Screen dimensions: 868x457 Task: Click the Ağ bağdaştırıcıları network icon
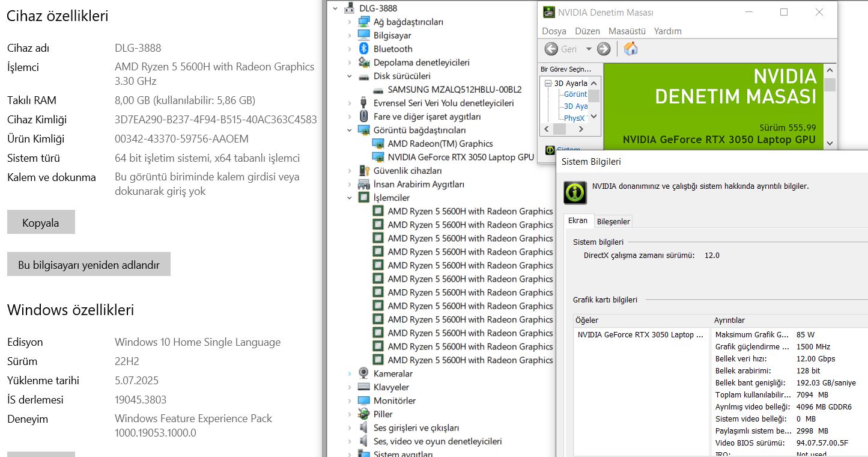363,22
